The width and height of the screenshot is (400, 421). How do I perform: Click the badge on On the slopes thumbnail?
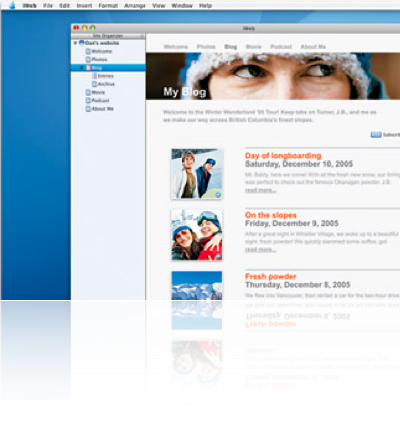click(x=218, y=256)
